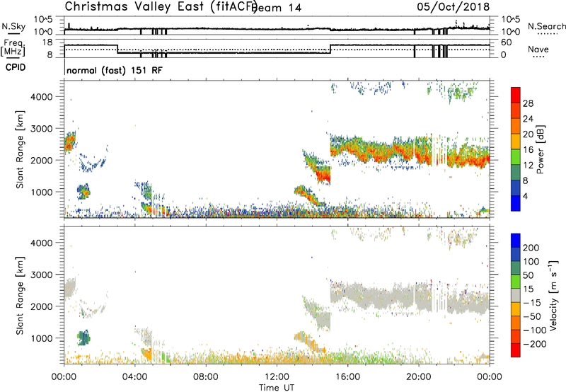This screenshot has width=566, height=392.
Task: Select the "08:00" time tick label
Action: point(206,377)
